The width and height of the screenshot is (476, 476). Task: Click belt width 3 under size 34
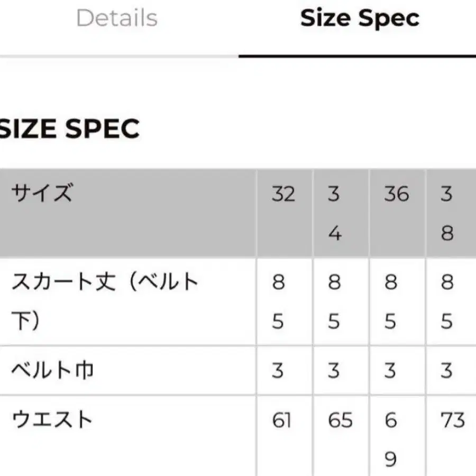pyautogui.click(x=334, y=370)
